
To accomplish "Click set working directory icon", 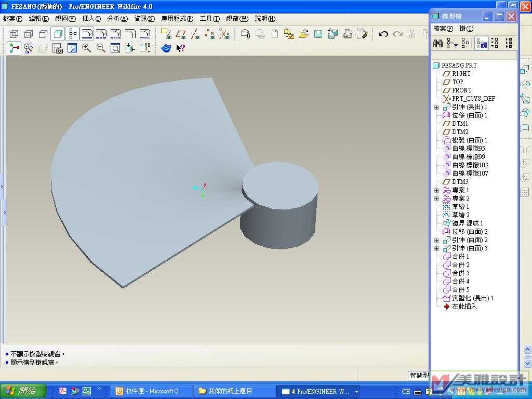I will (x=289, y=34).
